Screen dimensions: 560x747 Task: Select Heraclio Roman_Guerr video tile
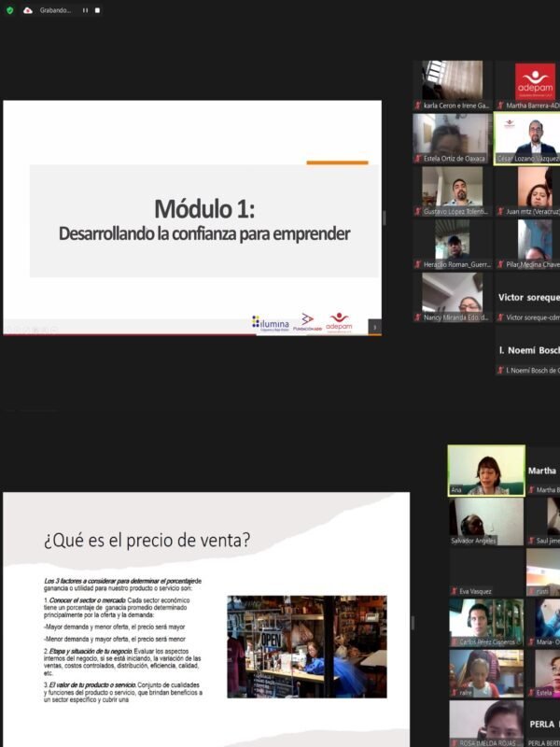coord(453,244)
